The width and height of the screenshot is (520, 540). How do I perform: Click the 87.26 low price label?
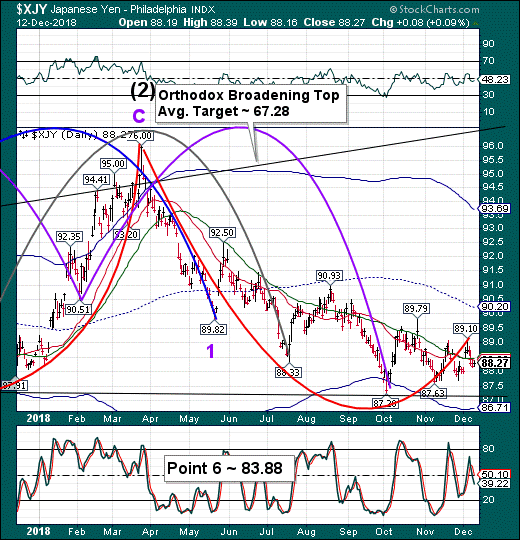click(385, 403)
